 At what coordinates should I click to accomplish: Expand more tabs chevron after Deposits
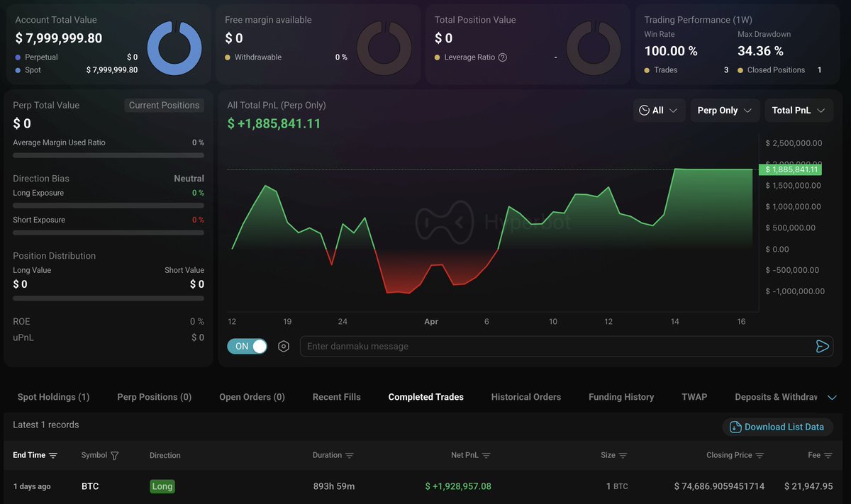[x=833, y=398]
